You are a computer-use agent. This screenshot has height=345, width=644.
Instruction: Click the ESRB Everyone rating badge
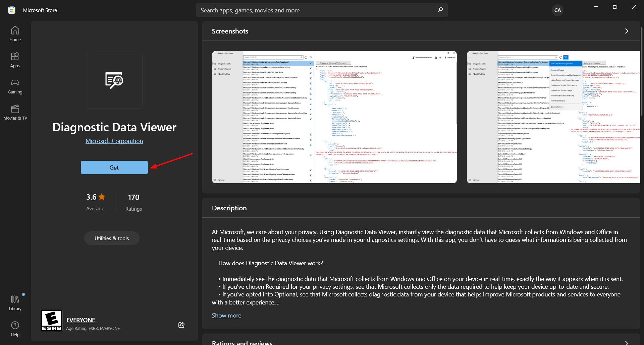(52, 321)
